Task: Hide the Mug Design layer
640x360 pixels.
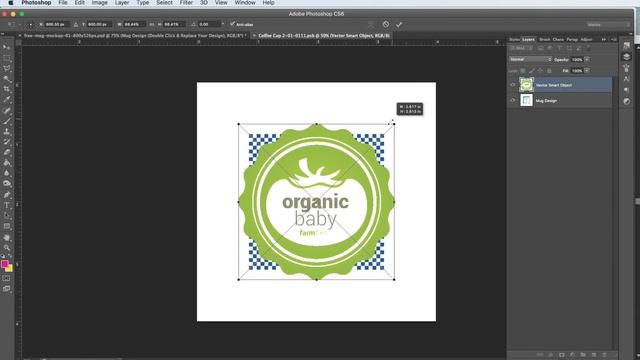Action: [513, 100]
